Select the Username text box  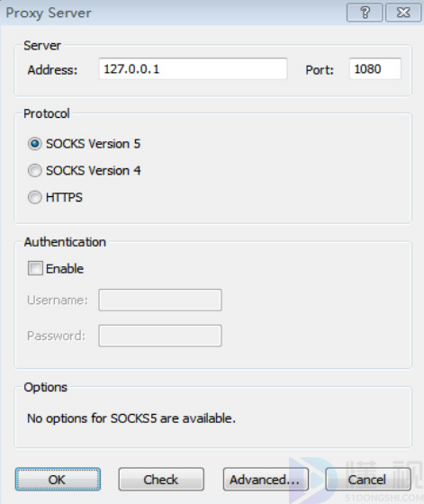tap(160, 300)
